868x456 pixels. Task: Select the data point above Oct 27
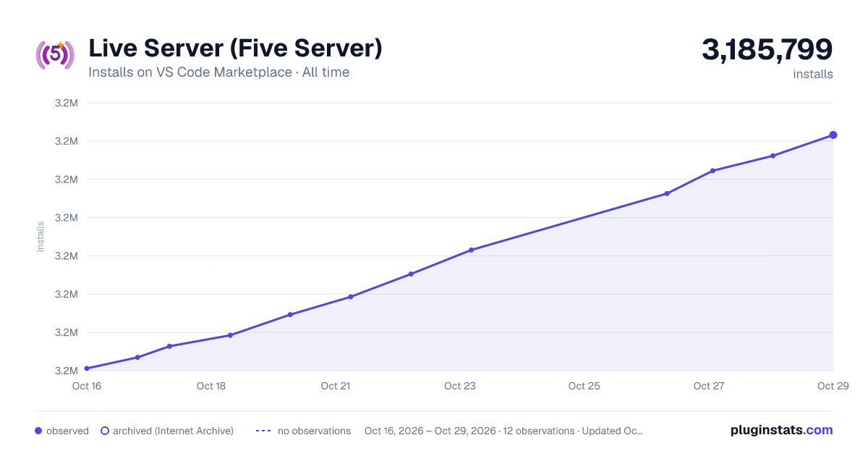pyautogui.click(x=712, y=171)
